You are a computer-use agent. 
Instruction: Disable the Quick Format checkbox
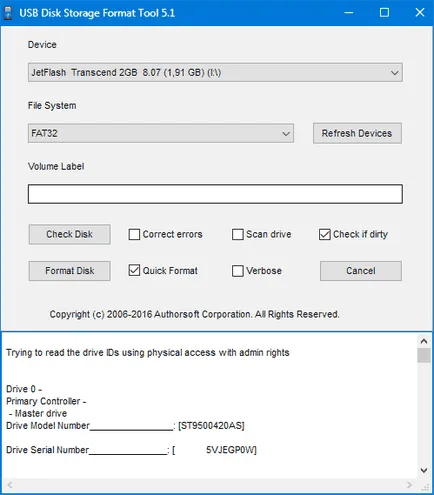point(134,270)
